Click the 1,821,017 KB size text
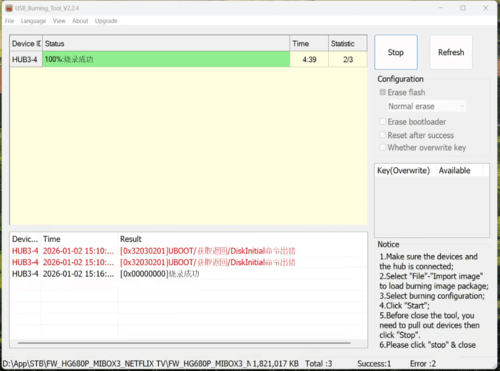Image resolution: width=500 pixels, height=371 pixels. (x=275, y=363)
